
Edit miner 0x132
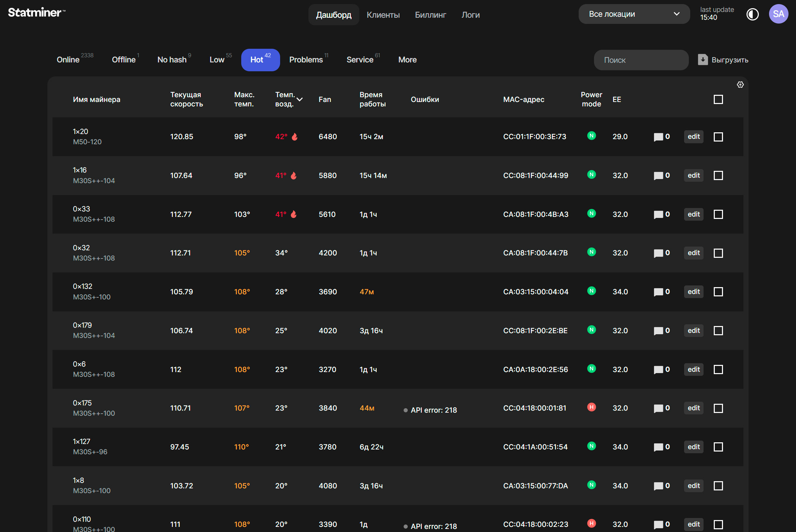[x=694, y=292]
